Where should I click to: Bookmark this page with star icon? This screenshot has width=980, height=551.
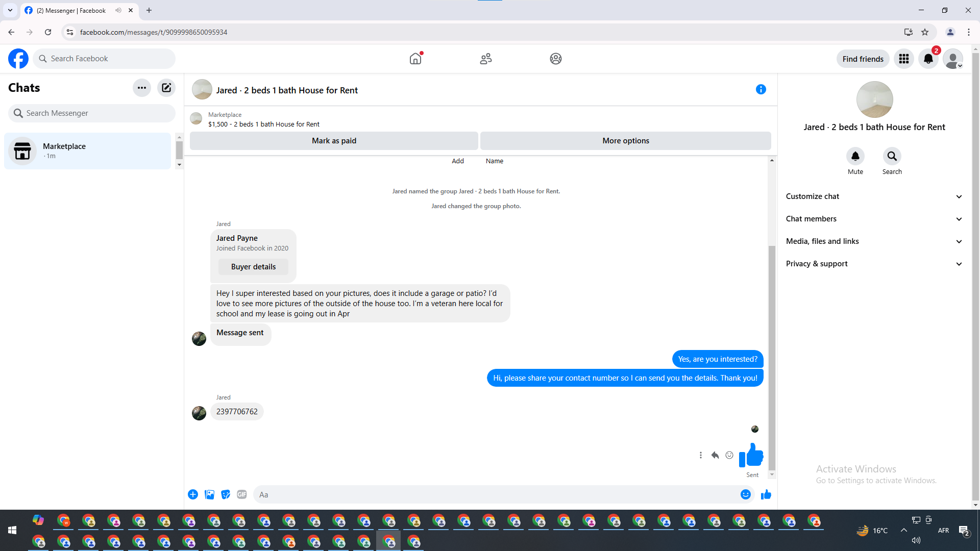point(925,32)
